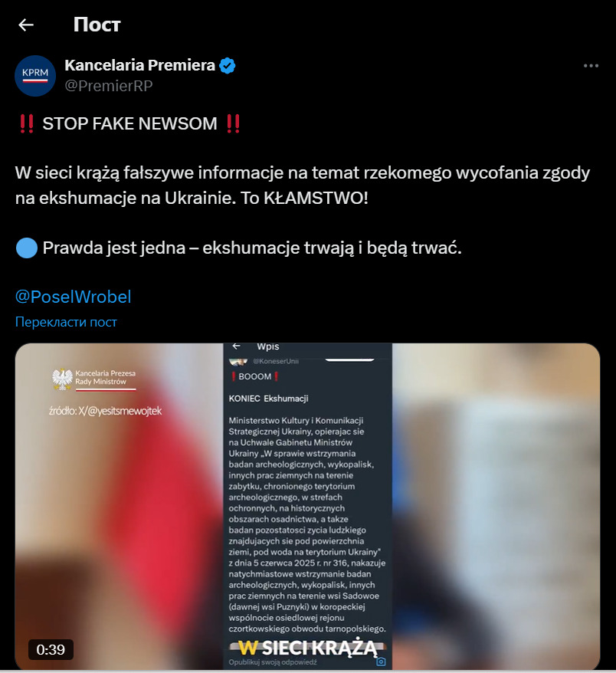Image resolution: width=616 pixels, height=673 pixels.
Task: Go back using the arrow beside "Пост"
Action: pos(26,25)
